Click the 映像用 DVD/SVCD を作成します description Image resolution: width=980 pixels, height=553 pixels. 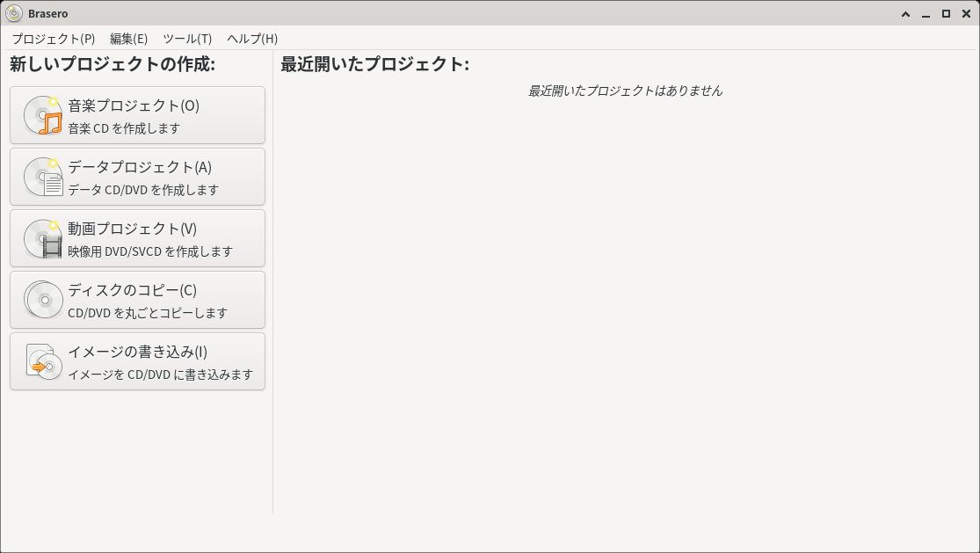(x=150, y=251)
